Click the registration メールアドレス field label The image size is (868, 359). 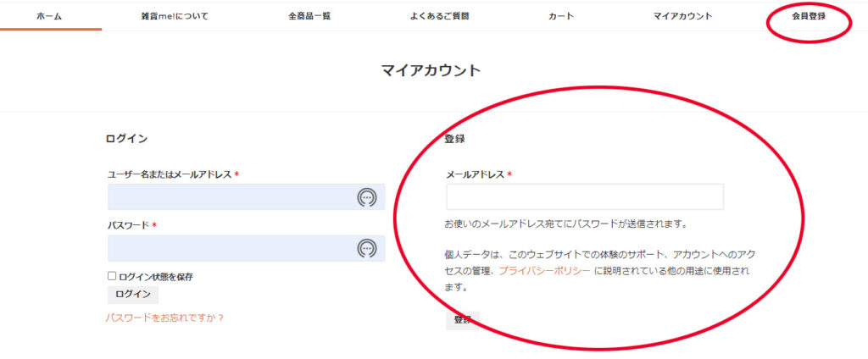(476, 174)
